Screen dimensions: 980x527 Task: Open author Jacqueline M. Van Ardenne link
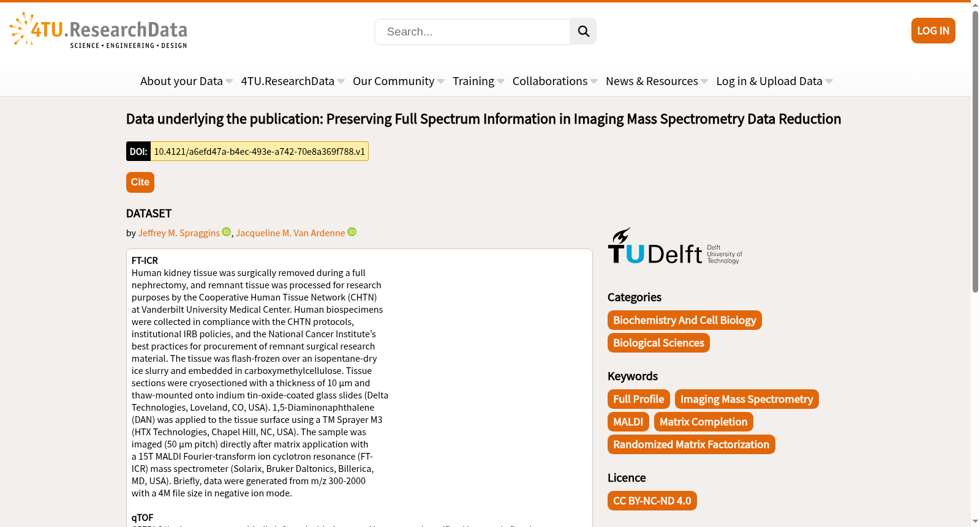[x=290, y=233]
